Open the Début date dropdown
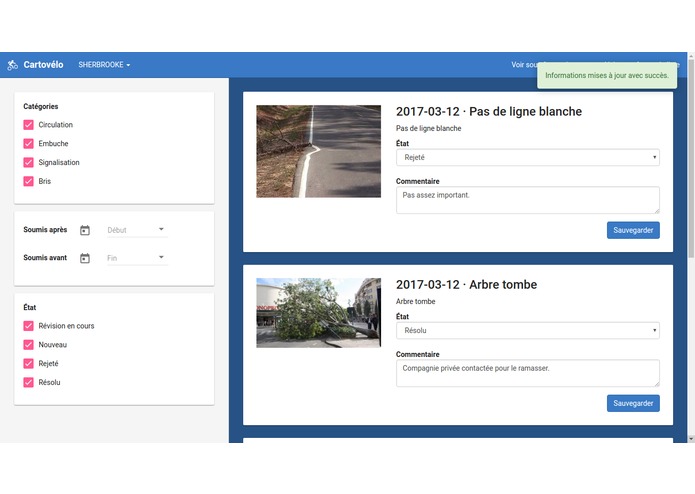This screenshot has height=494, width=695. [x=137, y=230]
